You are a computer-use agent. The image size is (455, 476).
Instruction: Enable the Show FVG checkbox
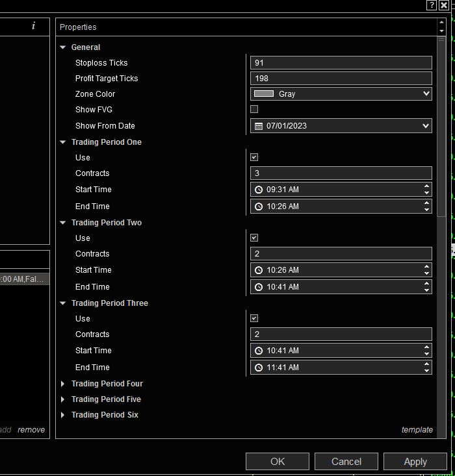[x=254, y=109]
